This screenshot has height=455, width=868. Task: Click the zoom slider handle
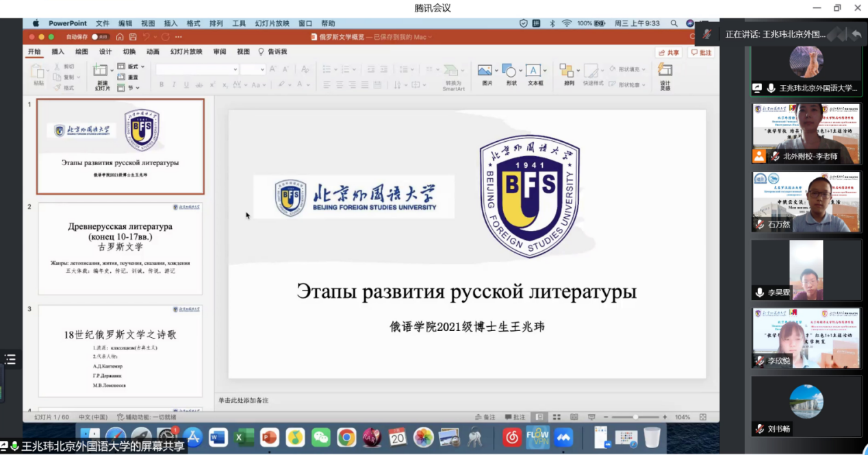[x=636, y=417]
